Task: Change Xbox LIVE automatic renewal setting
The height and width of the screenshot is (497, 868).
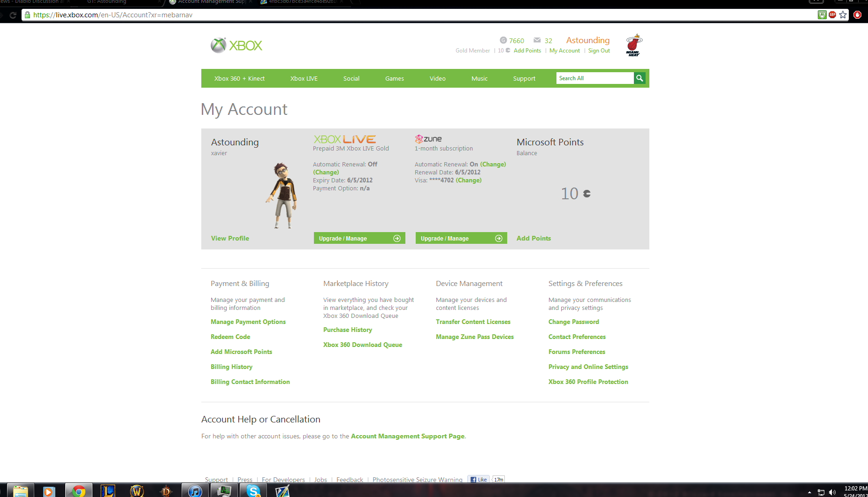Action: [326, 172]
